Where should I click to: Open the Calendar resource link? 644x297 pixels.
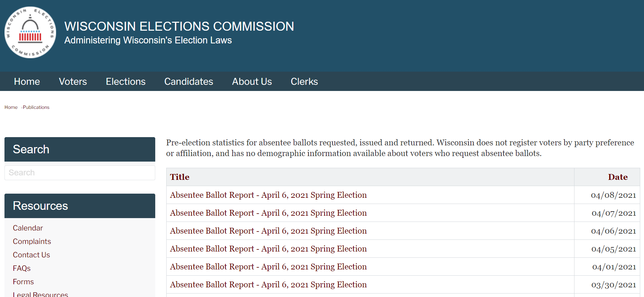click(28, 228)
